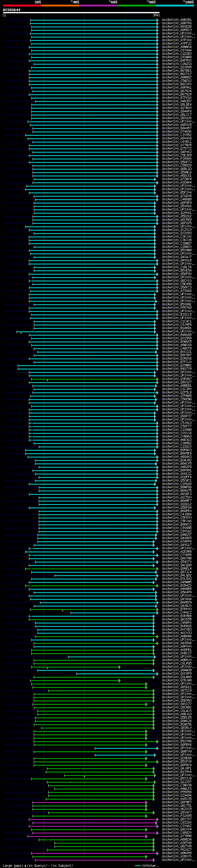
Task: Open hit UniRef100_A8NEB1
Action: click(177, 386)
